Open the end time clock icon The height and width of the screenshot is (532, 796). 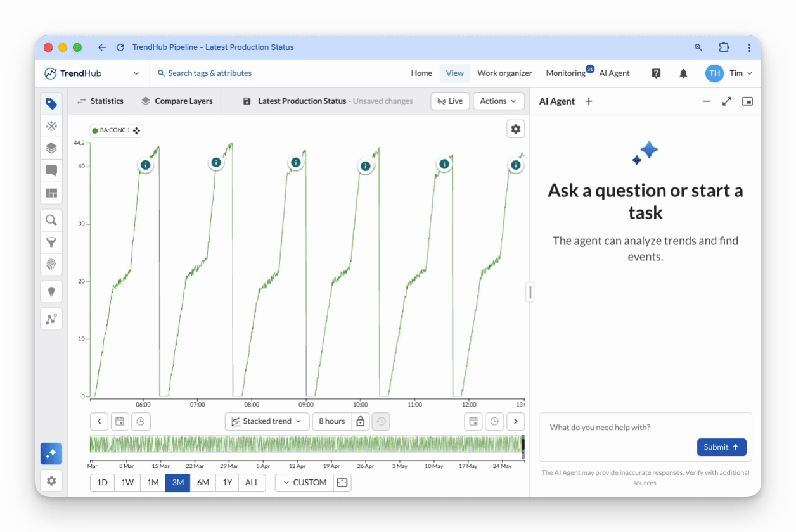494,421
